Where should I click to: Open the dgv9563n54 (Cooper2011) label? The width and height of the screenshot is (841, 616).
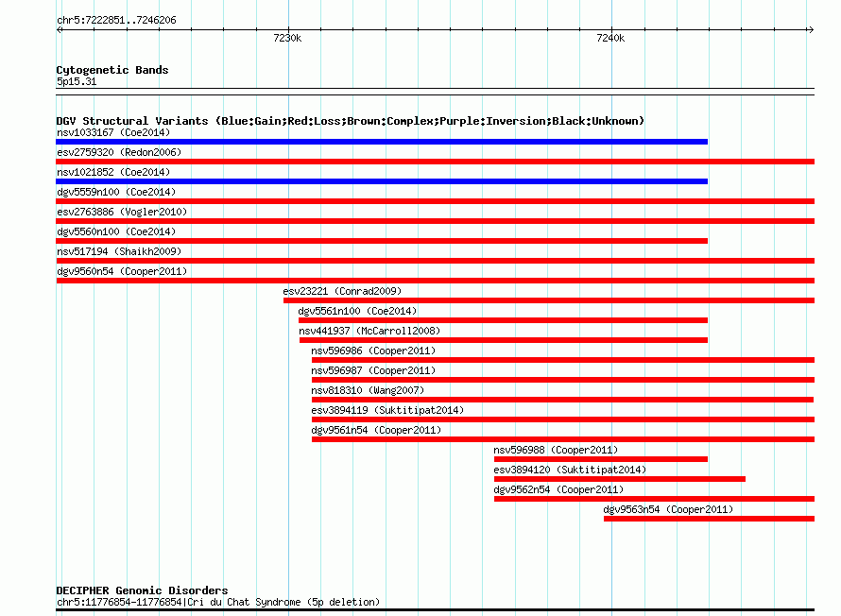668,509
